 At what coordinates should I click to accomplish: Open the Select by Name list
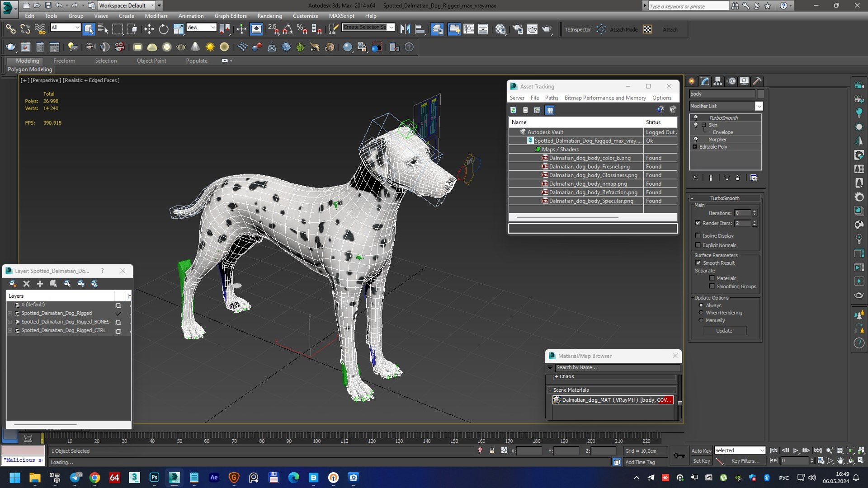pyautogui.click(x=103, y=29)
